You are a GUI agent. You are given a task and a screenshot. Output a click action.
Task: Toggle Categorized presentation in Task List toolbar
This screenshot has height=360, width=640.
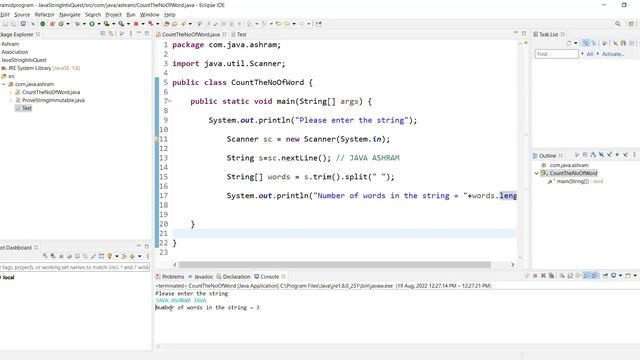[586, 43]
